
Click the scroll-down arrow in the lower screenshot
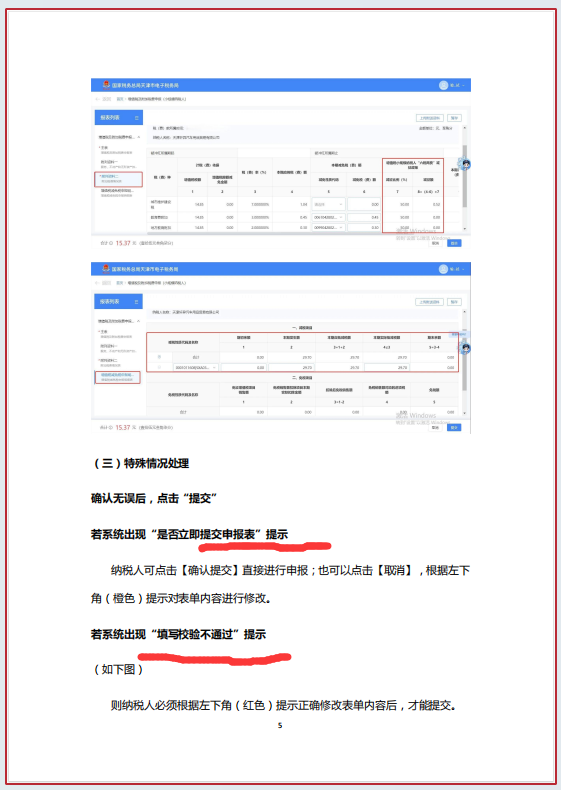coord(464,413)
